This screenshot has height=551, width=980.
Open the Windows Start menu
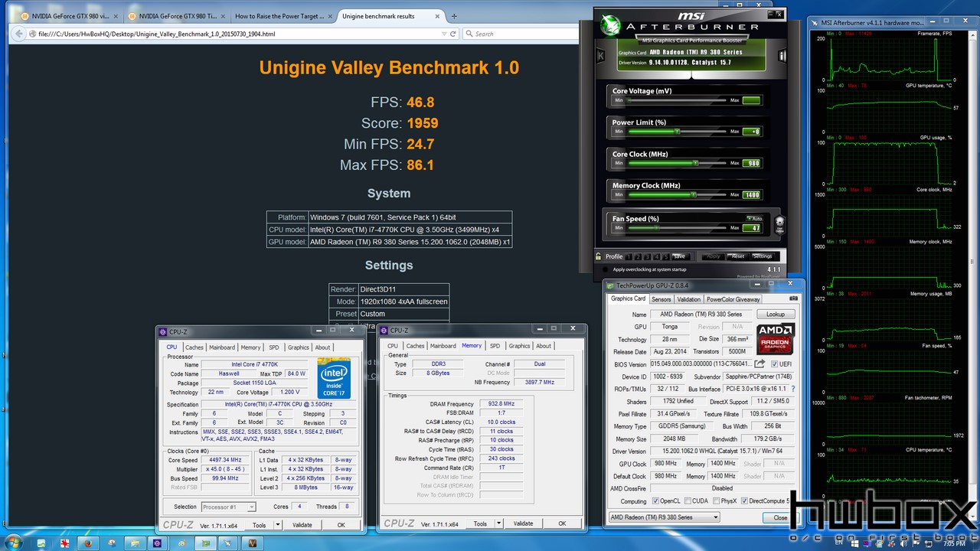[x=12, y=543]
